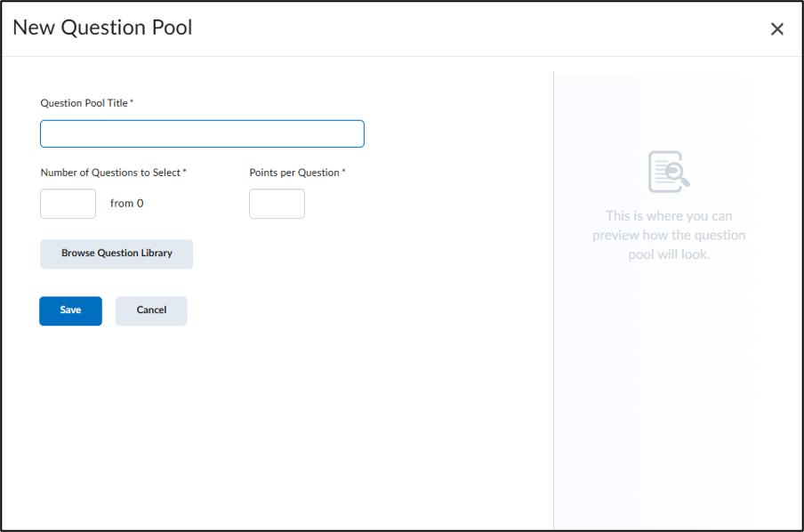Click the magnifying glass handle in preview icon

[x=685, y=181]
